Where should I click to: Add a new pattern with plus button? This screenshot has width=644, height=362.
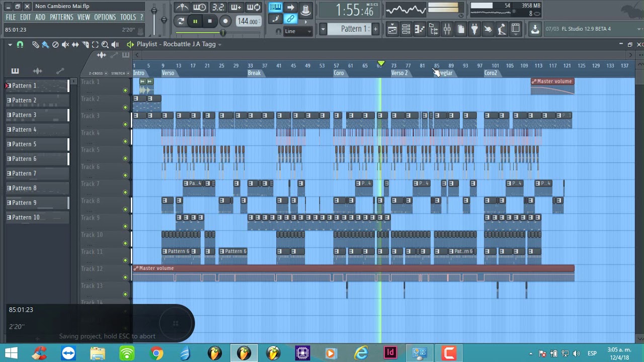375,29
